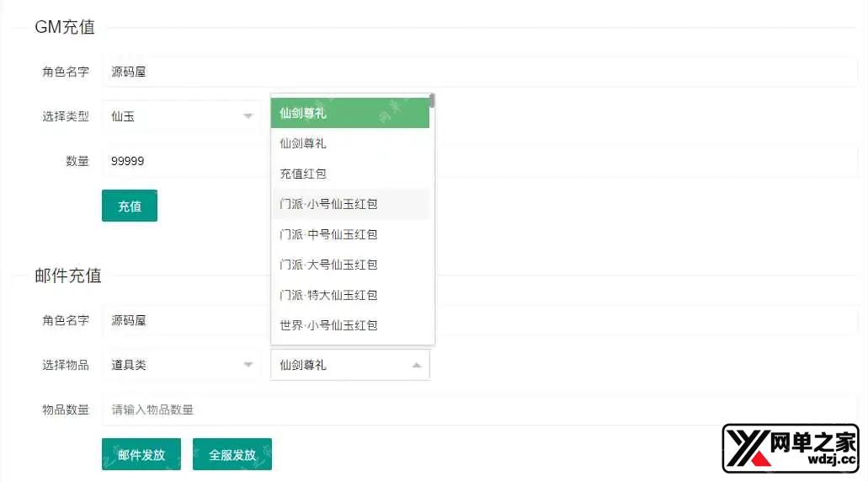The height and width of the screenshot is (482, 868).
Task: Click the 网单之家 logo
Action: 790,448
